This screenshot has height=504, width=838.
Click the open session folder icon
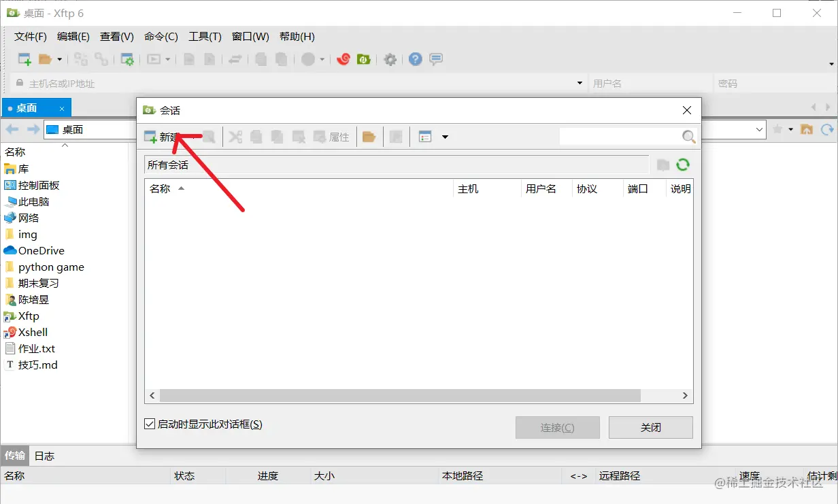(45, 59)
